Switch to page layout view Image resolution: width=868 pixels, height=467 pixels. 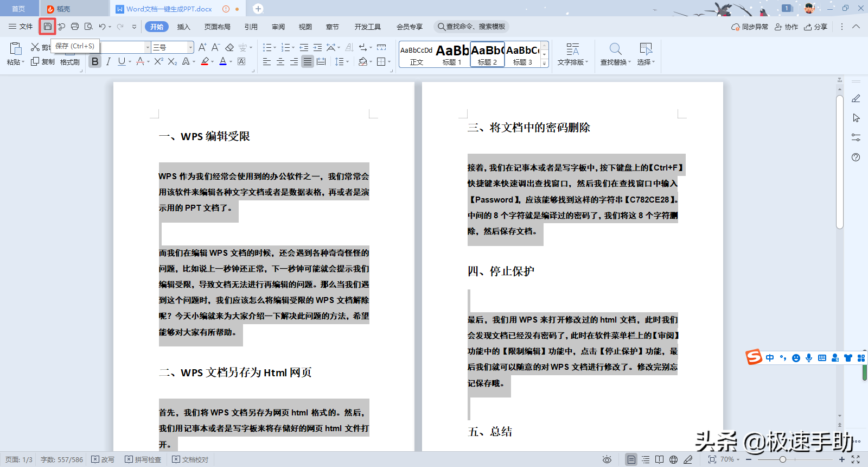[631, 459]
